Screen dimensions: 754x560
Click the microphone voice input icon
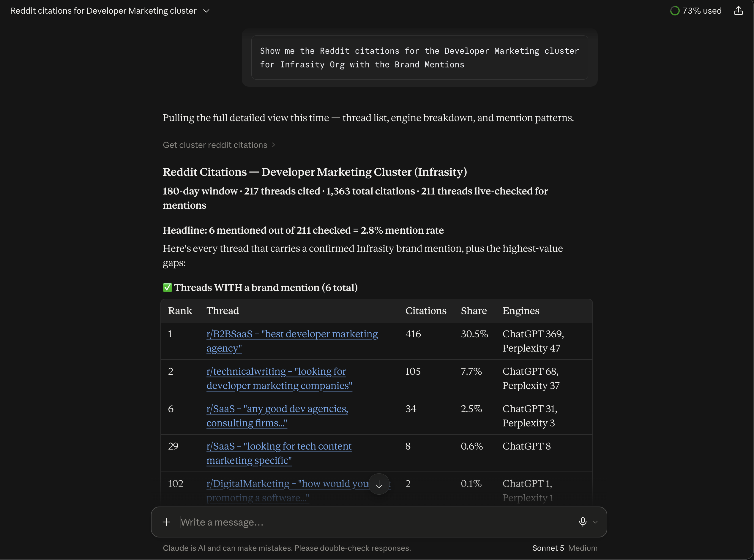[x=583, y=522]
